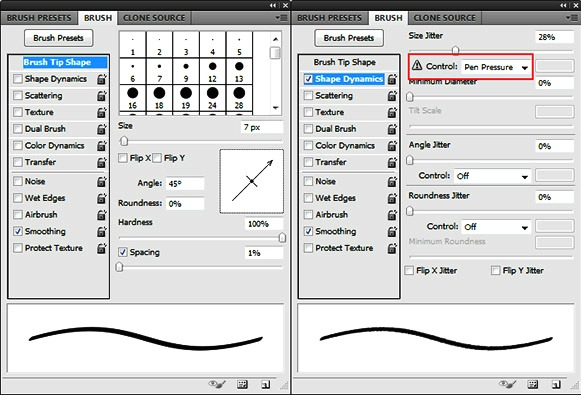Toggle bristle brush preview icon, left panel
Image resolution: width=581 pixels, height=395 pixels.
point(217,384)
